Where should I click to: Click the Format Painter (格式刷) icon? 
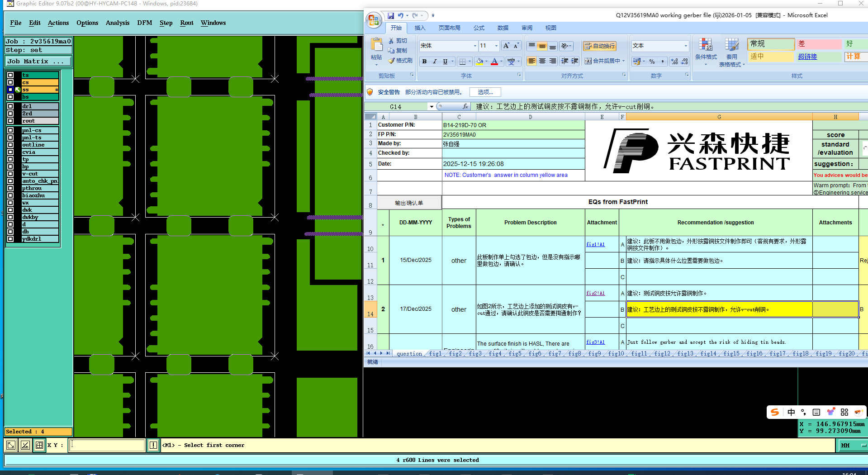391,61
